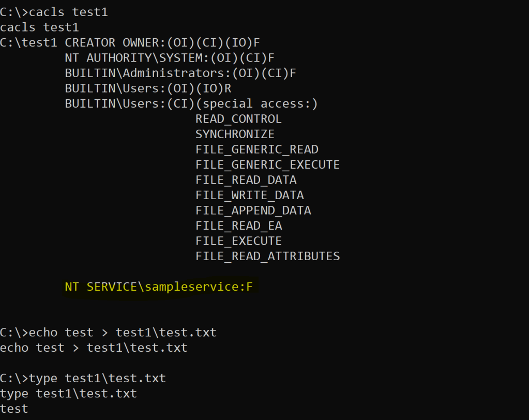Click the 'C:\>echo test > test1\test.txt' prompt line

coord(108,333)
